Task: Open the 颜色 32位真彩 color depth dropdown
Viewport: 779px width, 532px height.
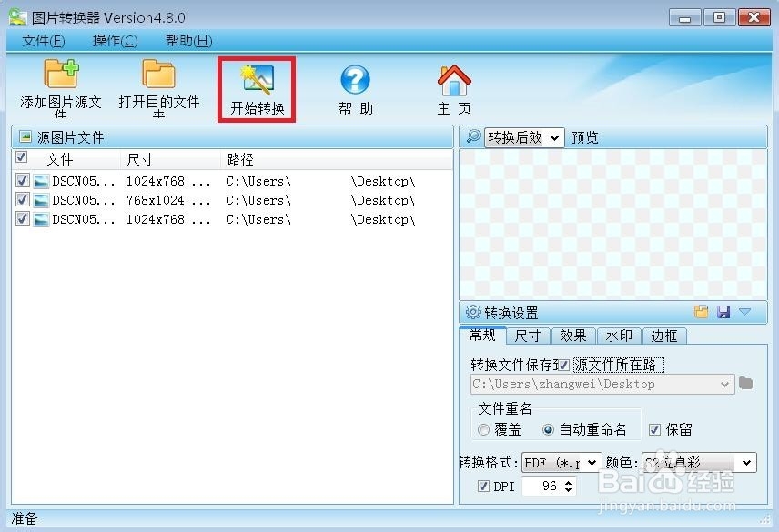Action: pos(748,463)
